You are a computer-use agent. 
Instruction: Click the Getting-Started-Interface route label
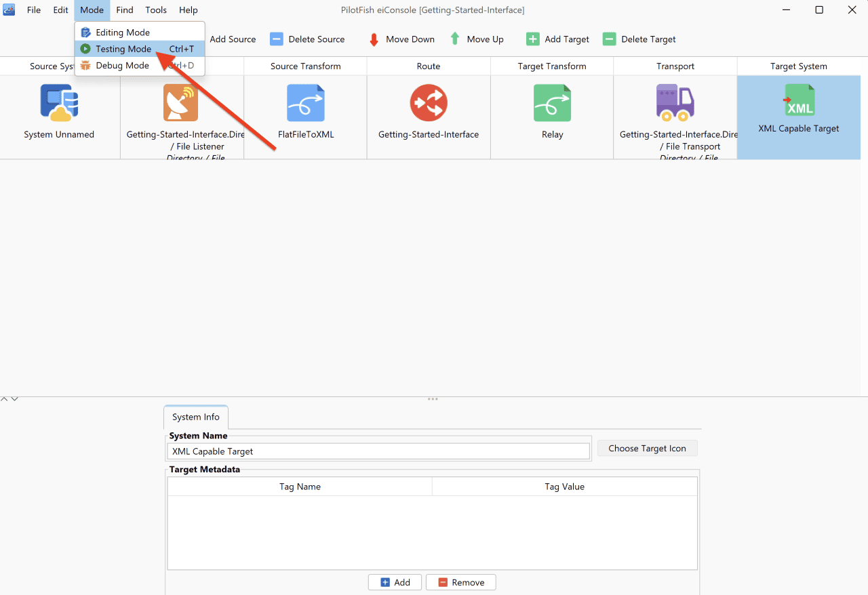coord(429,134)
